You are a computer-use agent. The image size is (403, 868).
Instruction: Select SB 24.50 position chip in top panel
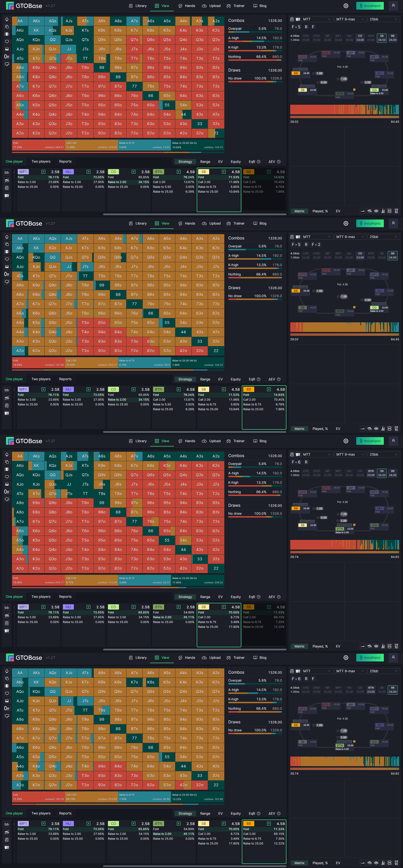[381, 38]
